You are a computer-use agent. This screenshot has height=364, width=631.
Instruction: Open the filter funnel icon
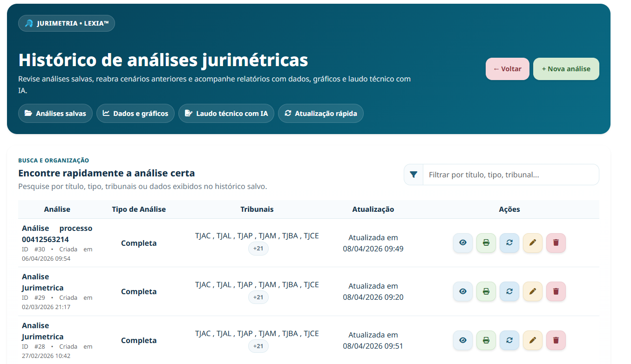coord(413,175)
